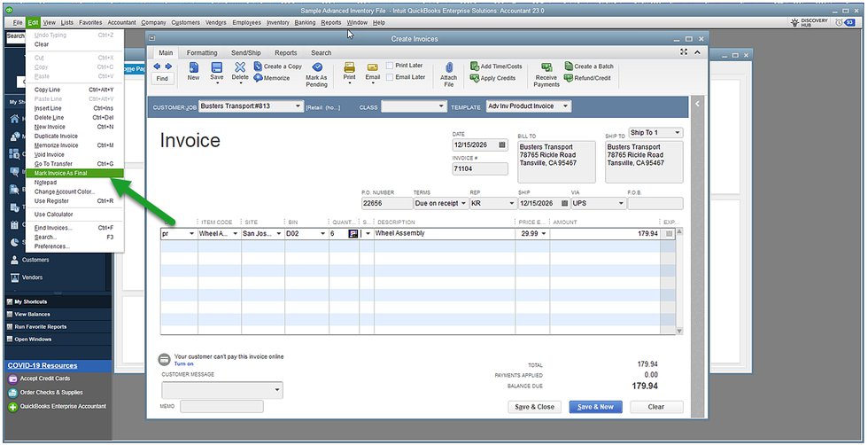Enable the Print Later checkbox
Image resolution: width=868 pixels, height=445 pixels.
[391, 66]
